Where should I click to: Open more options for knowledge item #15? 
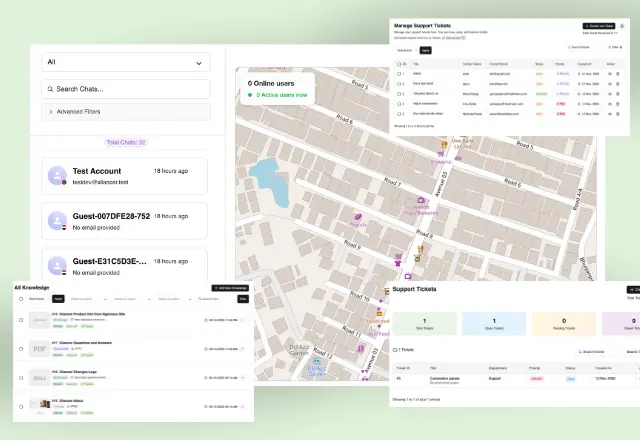coord(242,407)
